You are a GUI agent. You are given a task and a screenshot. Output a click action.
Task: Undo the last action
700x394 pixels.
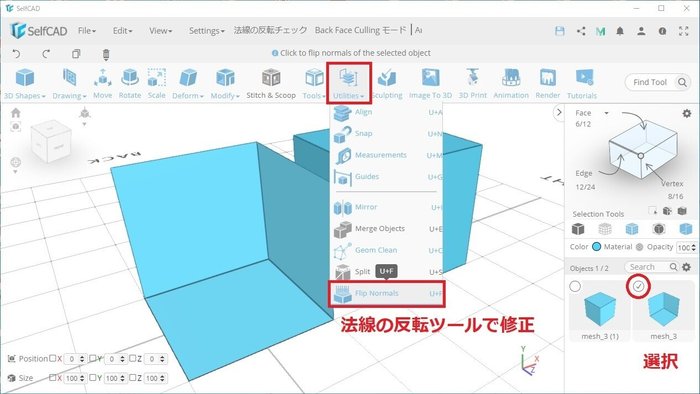[17, 54]
